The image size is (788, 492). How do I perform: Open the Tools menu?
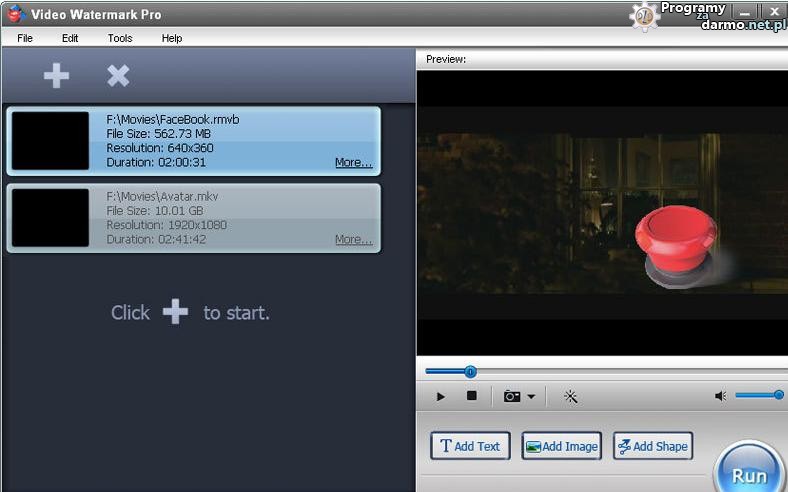pyautogui.click(x=120, y=38)
